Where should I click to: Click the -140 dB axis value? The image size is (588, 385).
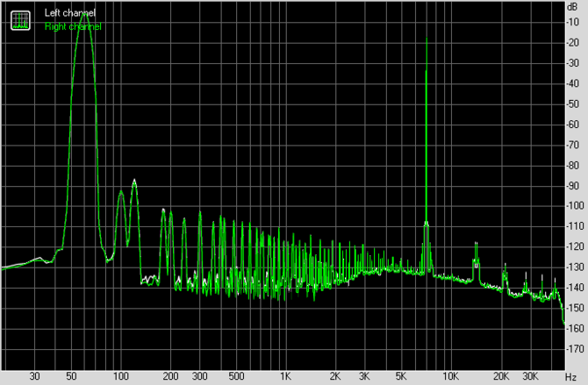point(576,288)
